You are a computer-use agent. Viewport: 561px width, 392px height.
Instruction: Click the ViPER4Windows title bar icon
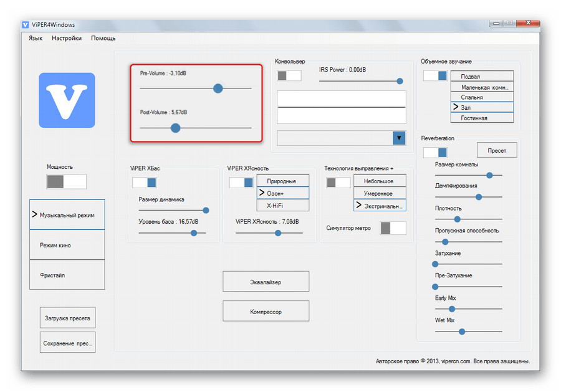pyautogui.click(x=26, y=25)
